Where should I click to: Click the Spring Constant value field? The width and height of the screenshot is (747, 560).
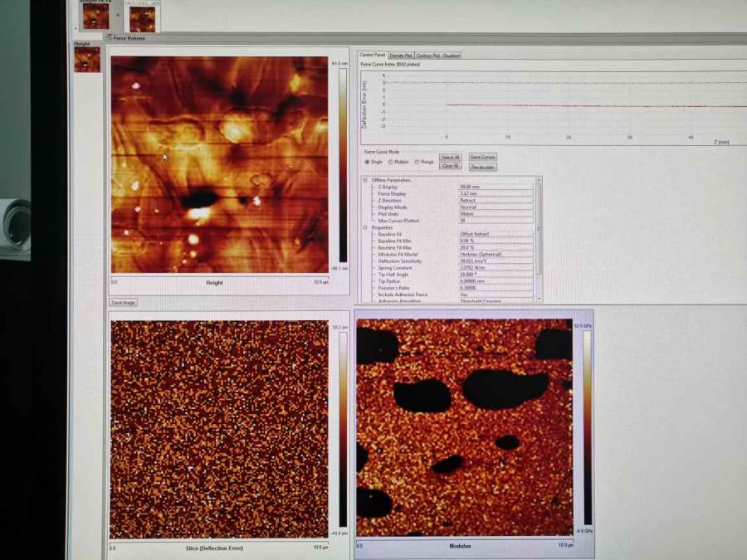pyautogui.click(x=495, y=267)
